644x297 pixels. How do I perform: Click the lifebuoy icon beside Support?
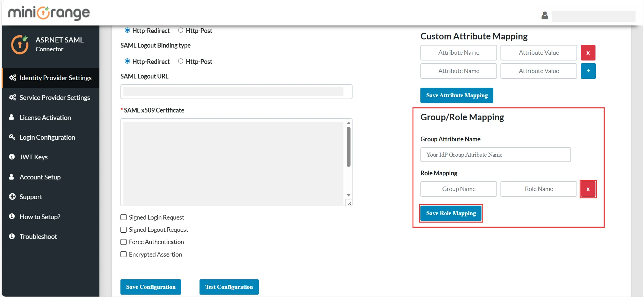pos(12,197)
